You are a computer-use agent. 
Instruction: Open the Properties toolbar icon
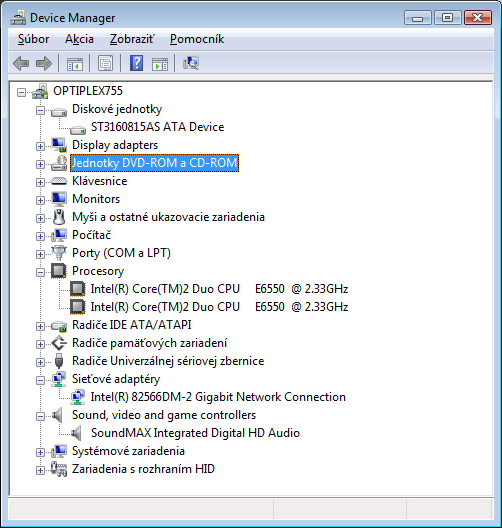(x=105, y=63)
